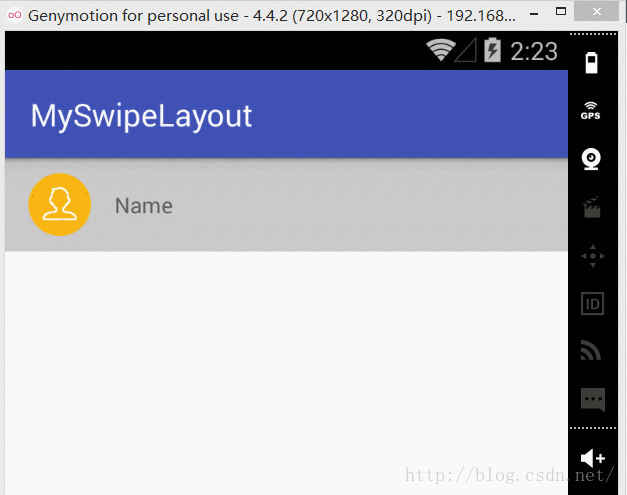Open the webcam camera widget
The image size is (627, 495).
coord(592,160)
